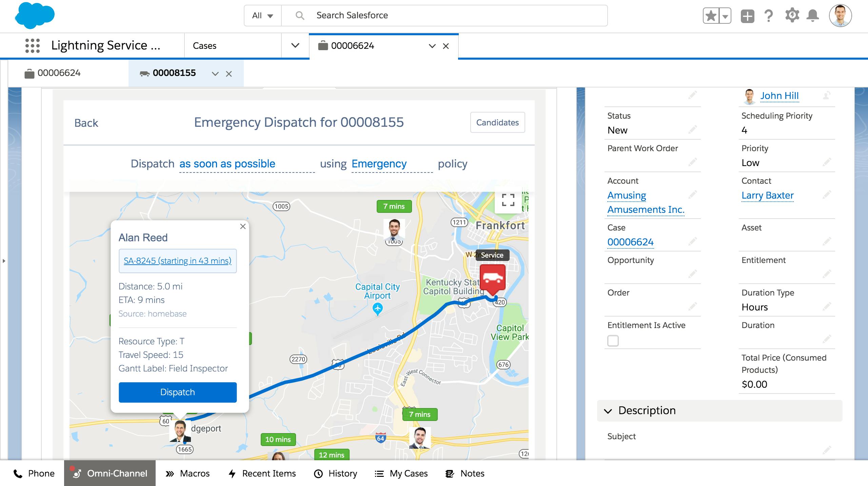Open the Notifications bell icon
Screen dimensions: 868x486
tap(813, 16)
